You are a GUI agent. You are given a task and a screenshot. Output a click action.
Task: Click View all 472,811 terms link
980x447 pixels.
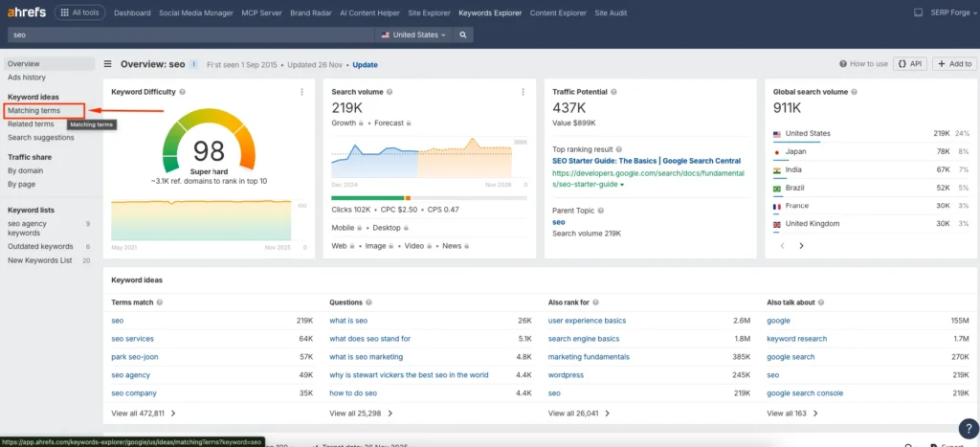142,413
